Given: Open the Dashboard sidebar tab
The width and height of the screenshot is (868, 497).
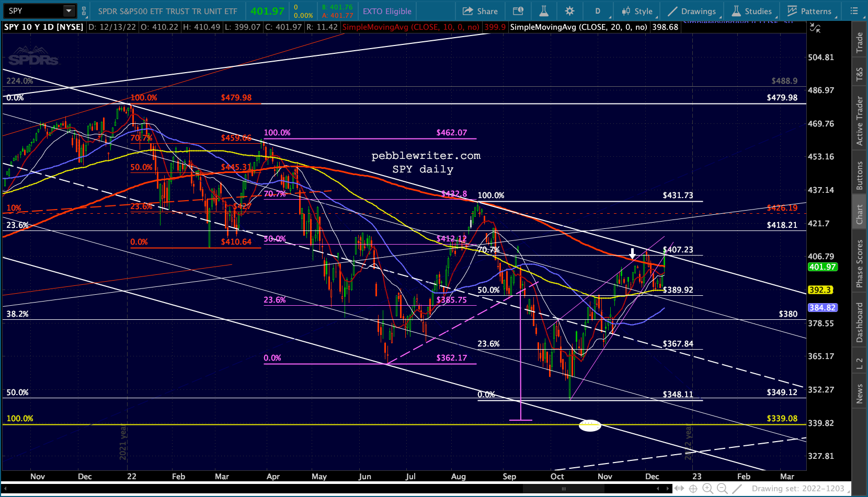Looking at the screenshot, I should coord(860,323).
